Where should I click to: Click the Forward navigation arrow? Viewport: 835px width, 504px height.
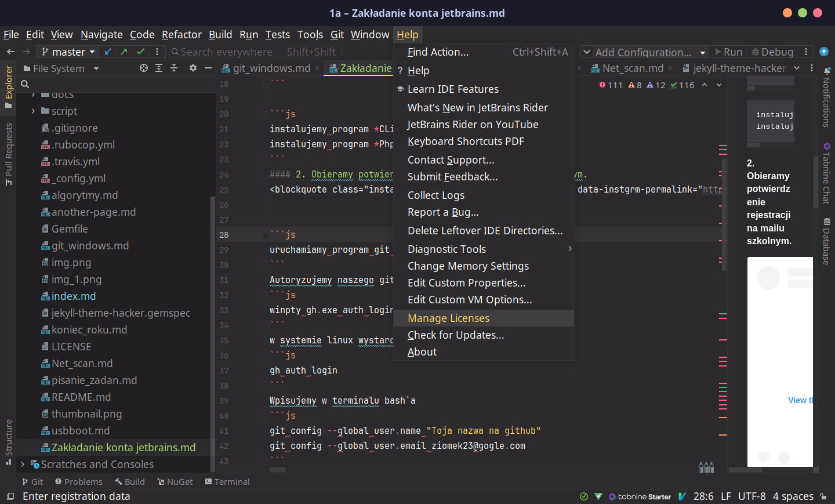tap(26, 52)
